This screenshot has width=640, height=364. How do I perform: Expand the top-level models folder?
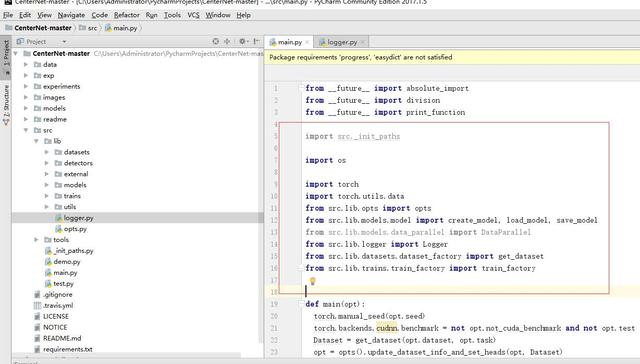pyautogui.click(x=26, y=108)
